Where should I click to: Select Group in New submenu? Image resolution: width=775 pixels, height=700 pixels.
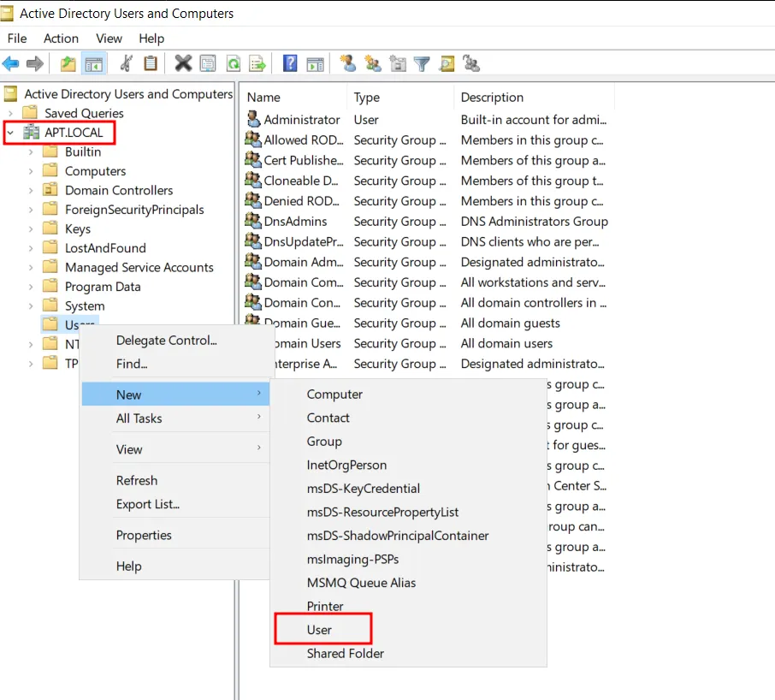(x=408, y=441)
